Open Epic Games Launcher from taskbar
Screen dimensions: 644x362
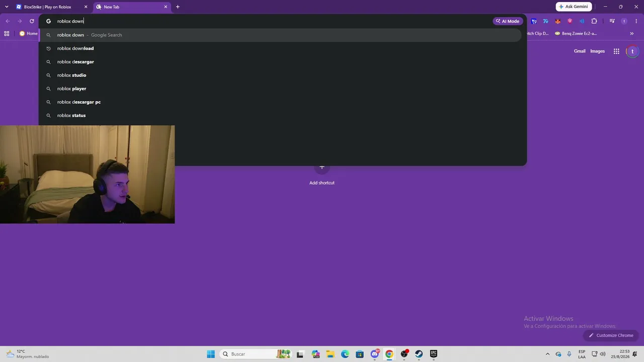click(434, 354)
